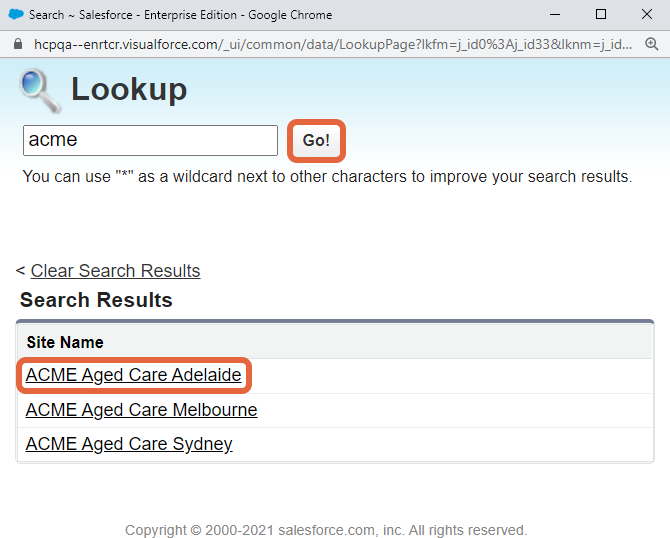Close the Lookup popup window
Image resolution: width=670 pixels, height=538 pixels.
coord(647,14)
